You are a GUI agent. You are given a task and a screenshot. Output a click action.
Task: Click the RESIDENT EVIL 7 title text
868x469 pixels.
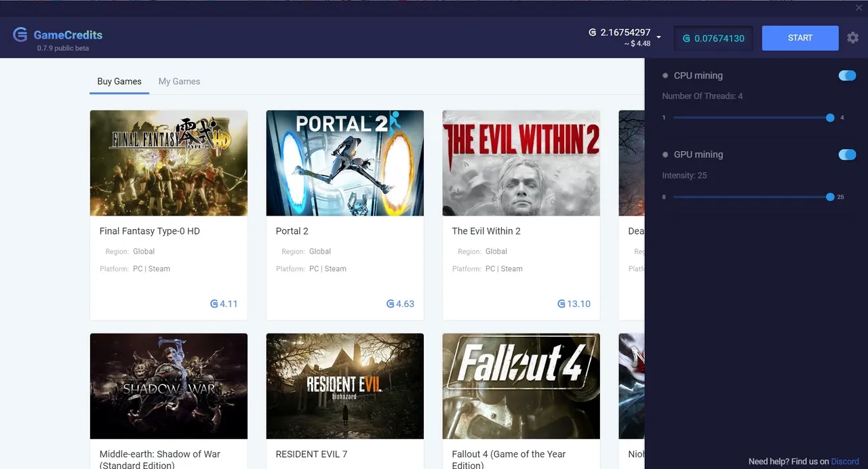point(311,454)
